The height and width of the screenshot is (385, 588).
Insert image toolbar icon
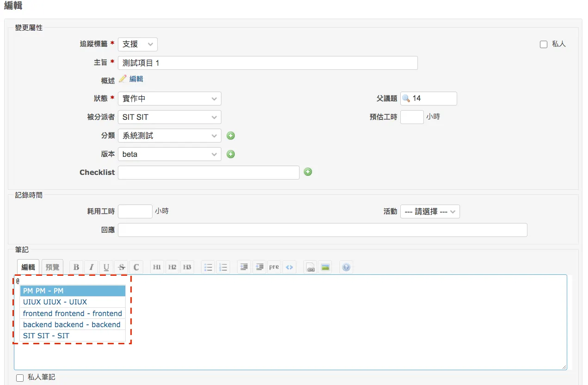(325, 267)
